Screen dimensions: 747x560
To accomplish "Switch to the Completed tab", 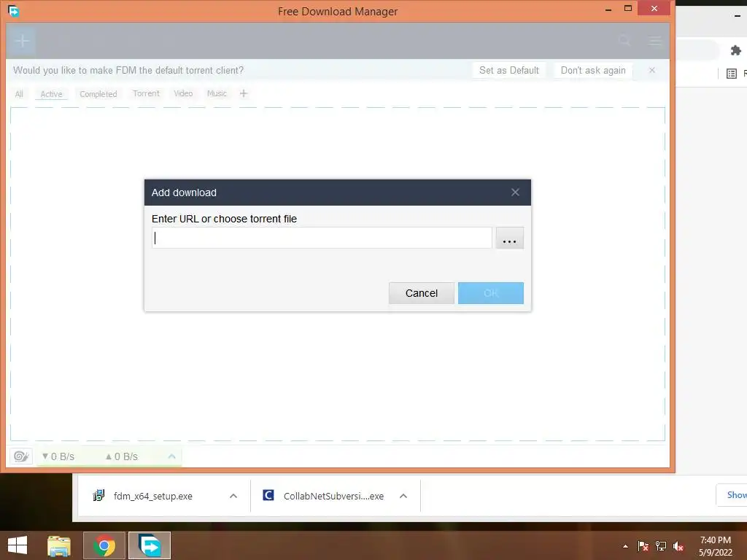I will [98, 94].
